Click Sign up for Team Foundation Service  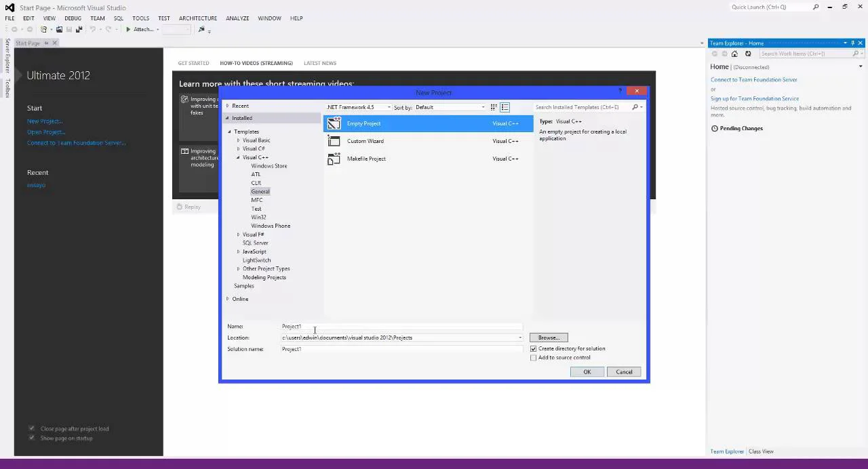click(755, 99)
